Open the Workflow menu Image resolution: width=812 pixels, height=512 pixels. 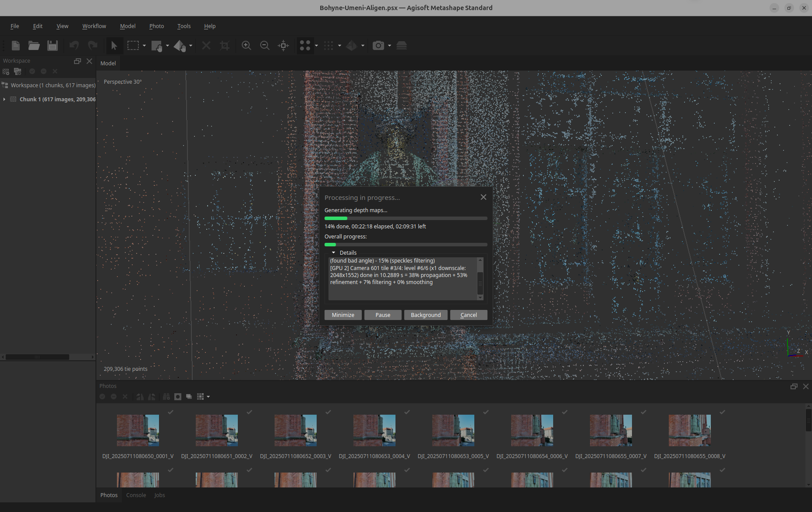point(94,26)
